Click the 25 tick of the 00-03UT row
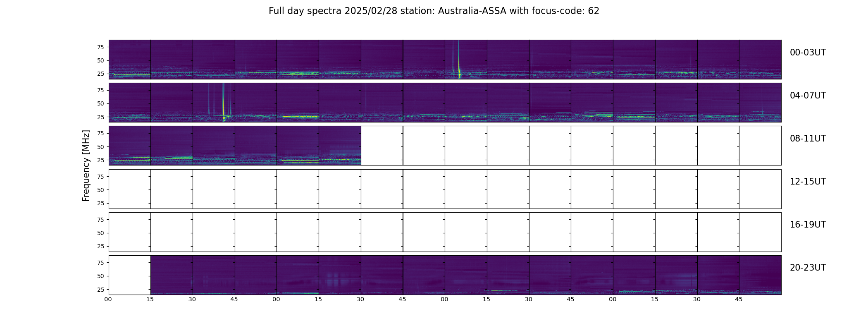 pyautogui.click(x=100, y=74)
